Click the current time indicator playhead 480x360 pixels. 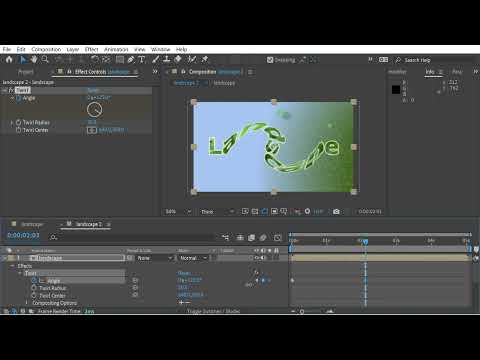[x=365, y=242]
